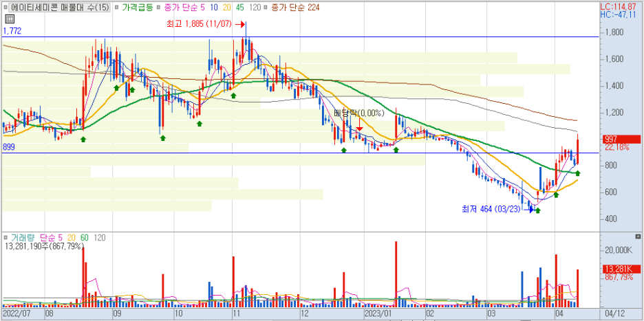Click the 600 price axis label
Image resolution: width=644 pixels, height=321 pixels.
(612, 192)
